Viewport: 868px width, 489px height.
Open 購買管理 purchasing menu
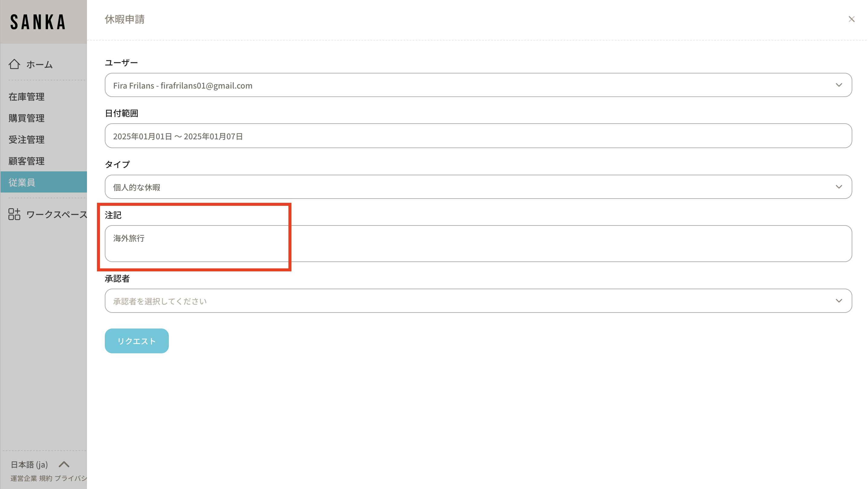pyautogui.click(x=27, y=118)
